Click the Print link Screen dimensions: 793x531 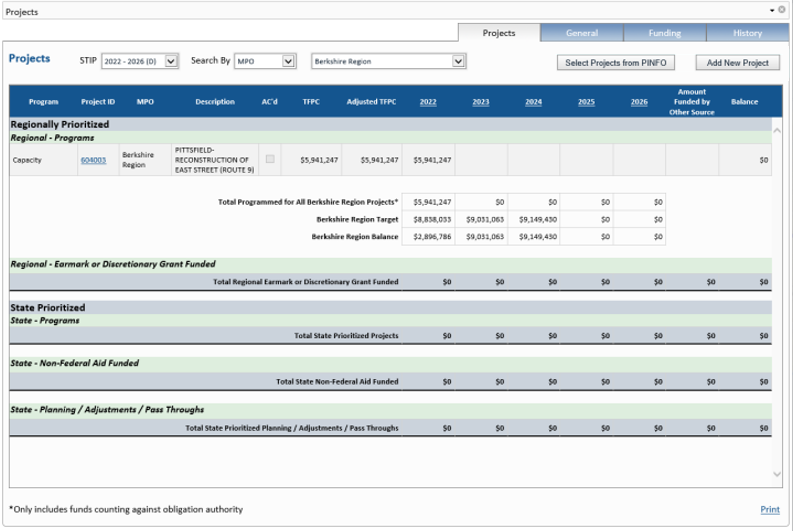(x=769, y=509)
